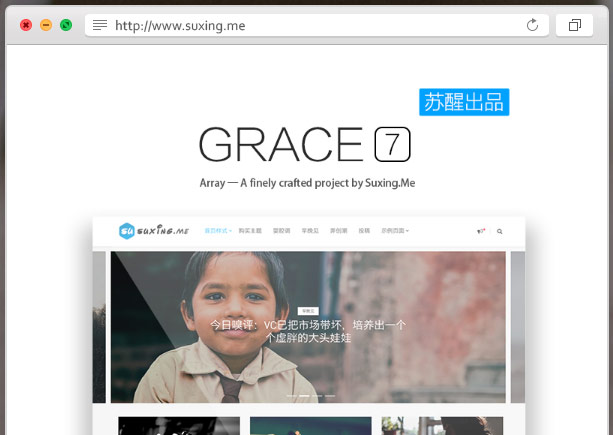Click the blue SU hexagon logo
613x435 pixels.
pos(127,231)
